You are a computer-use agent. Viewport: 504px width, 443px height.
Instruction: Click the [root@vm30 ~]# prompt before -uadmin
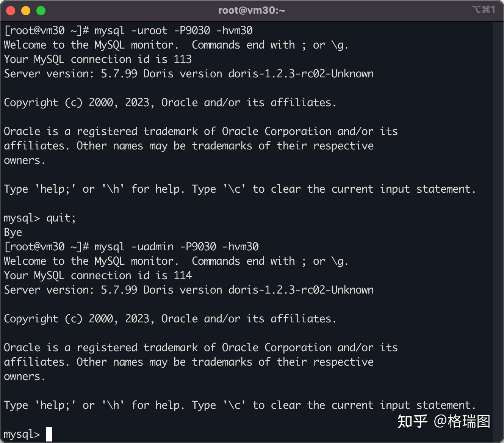[46, 247]
